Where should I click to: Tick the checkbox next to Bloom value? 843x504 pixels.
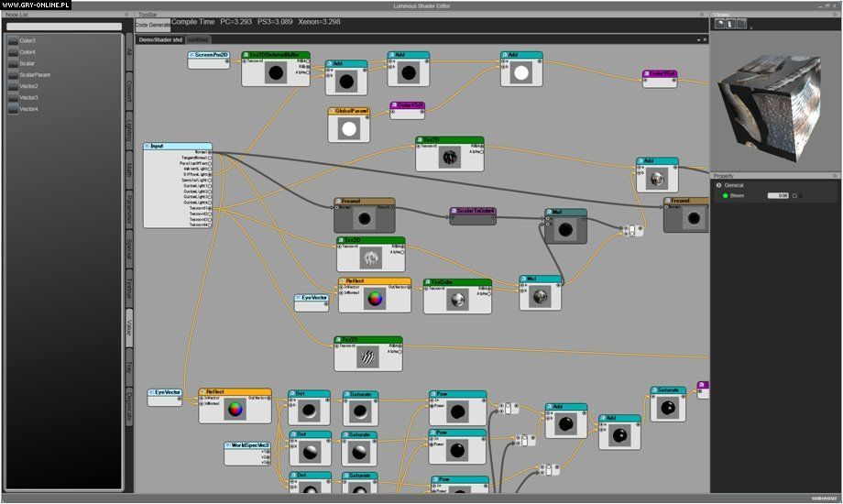794,195
